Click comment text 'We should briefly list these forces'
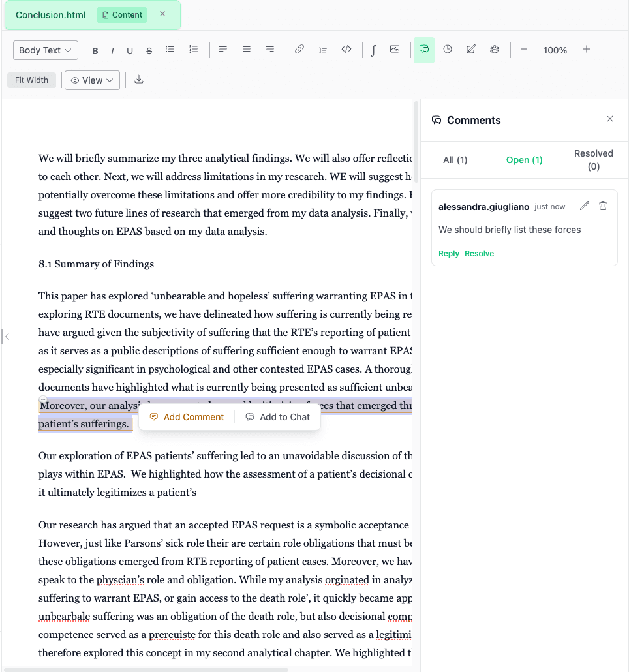The width and height of the screenshot is (629, 672). 510,230
